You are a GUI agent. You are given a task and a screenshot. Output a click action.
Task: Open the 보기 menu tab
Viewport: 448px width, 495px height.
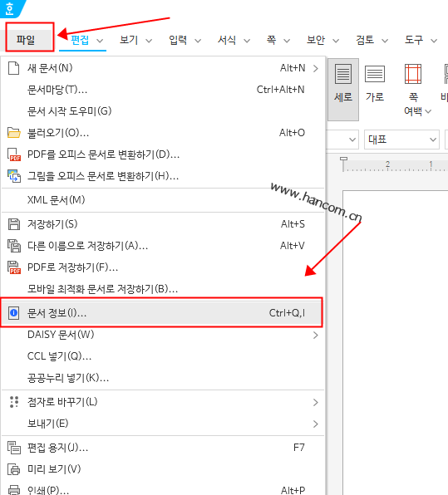point(135,40)
